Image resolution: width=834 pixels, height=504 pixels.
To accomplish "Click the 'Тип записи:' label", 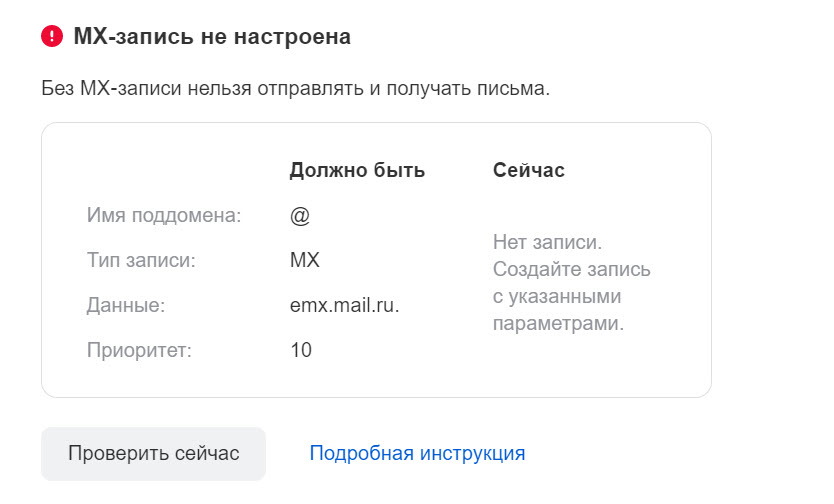I will (141, 260).
